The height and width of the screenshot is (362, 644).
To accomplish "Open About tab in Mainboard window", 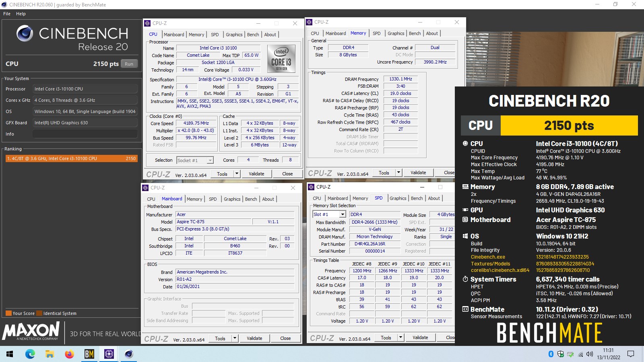I will click(x=268, y=199).
